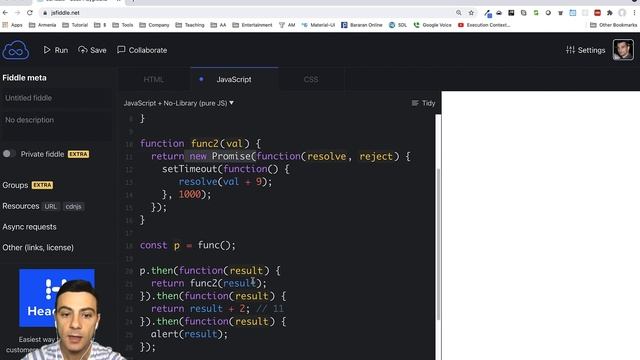Expand Async requests section

pyautogui.click(x=29, y=227)
